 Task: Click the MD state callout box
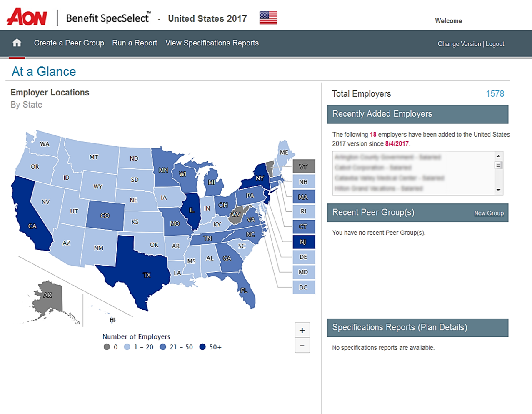304,272
